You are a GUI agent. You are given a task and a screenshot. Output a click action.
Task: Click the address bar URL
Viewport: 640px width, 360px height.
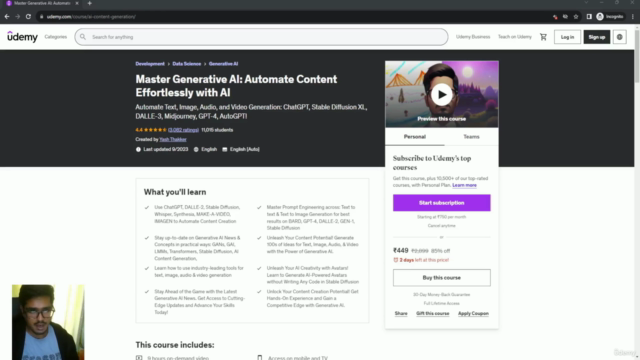coord(91,17)
